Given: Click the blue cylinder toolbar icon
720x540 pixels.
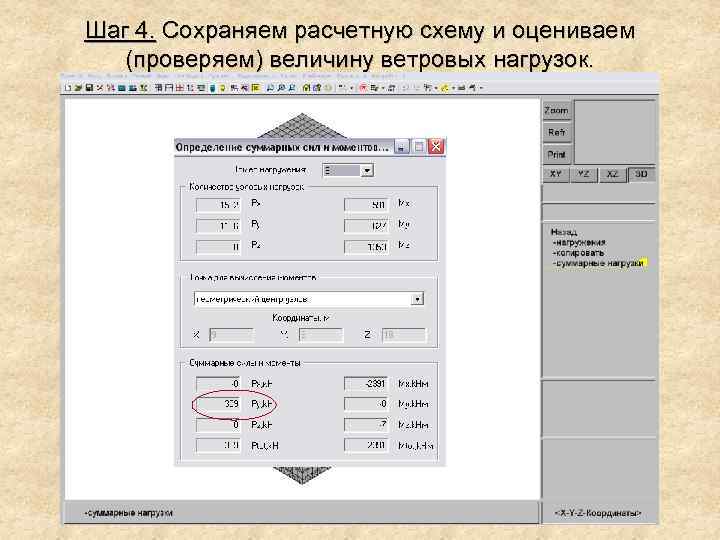Looking at the screenshot, I should 212,88.
